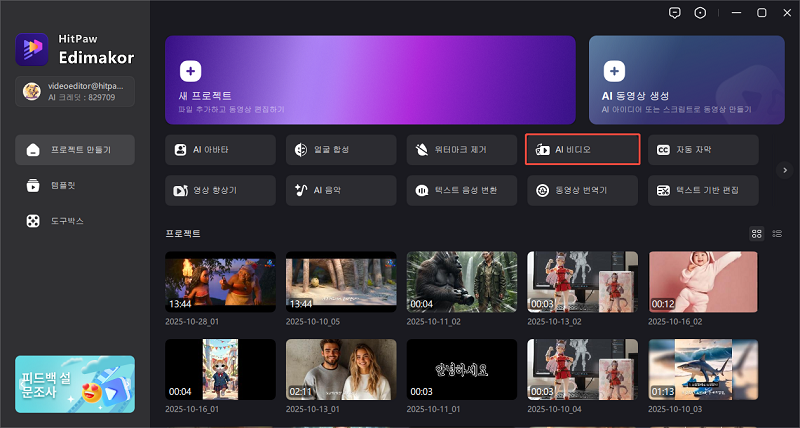The height and width of the screenshot is (428, 800).
Task: Launch the 텍스트 음성 변환 tool
Action: coord(462,190)
